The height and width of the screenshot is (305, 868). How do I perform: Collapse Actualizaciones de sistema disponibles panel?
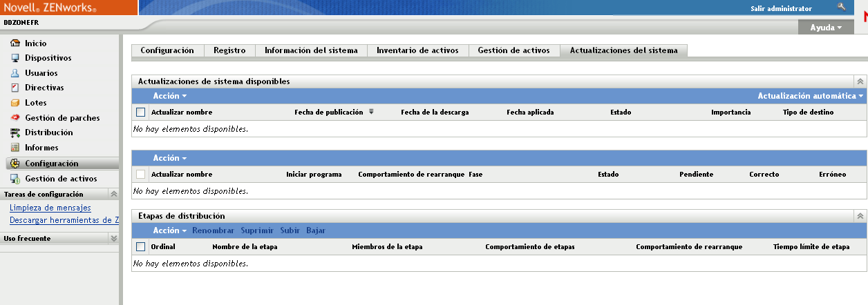tap(860, 81)
